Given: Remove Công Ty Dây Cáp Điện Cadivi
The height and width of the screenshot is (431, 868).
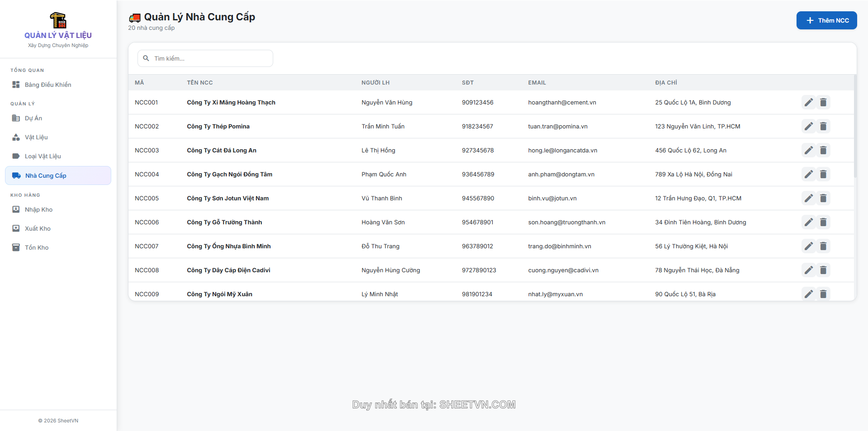Looking at the screenshot, I should point(823,270).
